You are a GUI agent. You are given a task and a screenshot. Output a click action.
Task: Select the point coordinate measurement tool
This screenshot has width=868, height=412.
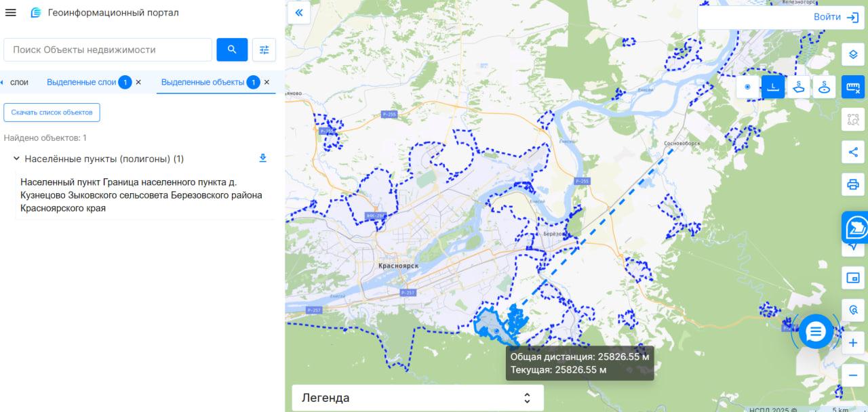tap(747, 87)
